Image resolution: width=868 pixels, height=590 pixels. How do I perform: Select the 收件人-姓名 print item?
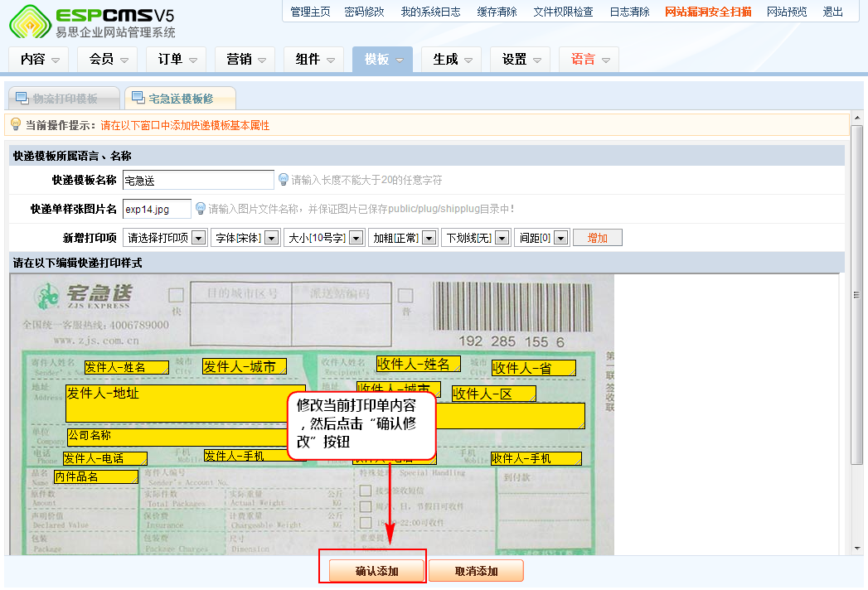419,364
